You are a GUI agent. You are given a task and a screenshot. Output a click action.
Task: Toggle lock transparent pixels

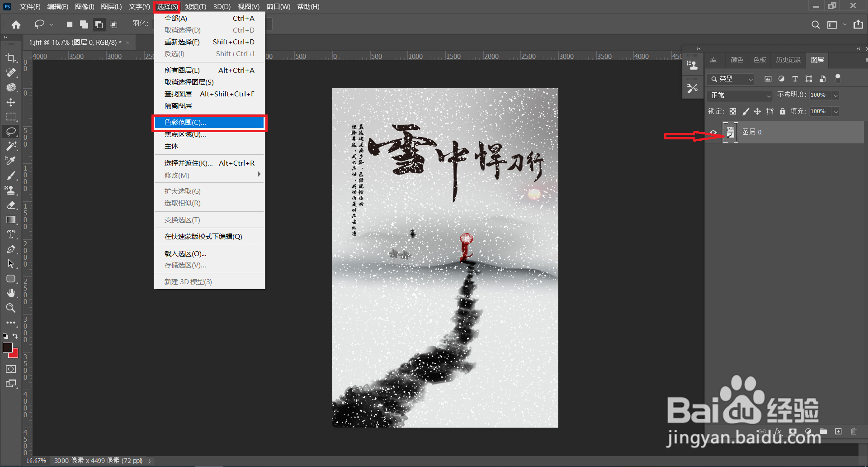tap(733, 111)
